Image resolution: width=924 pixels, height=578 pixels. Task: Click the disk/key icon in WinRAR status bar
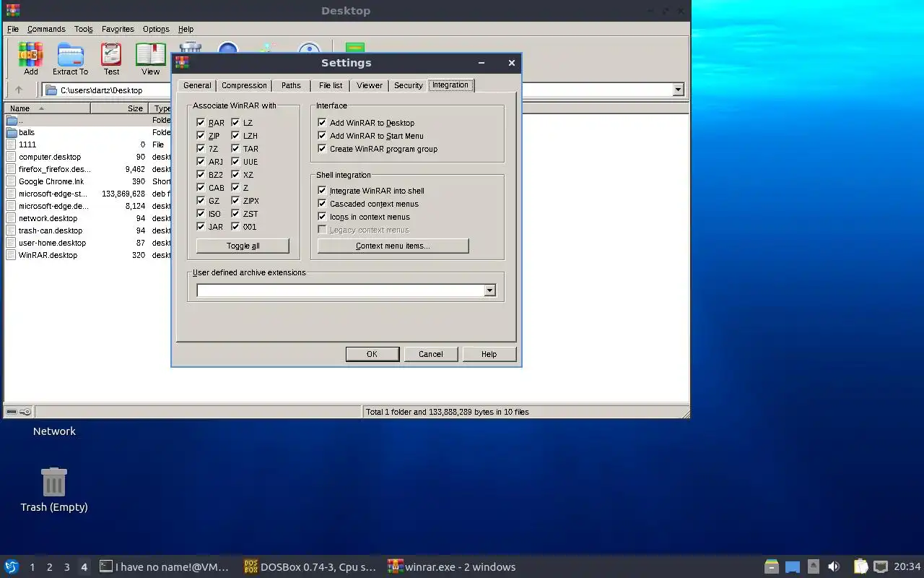point(18,412)
